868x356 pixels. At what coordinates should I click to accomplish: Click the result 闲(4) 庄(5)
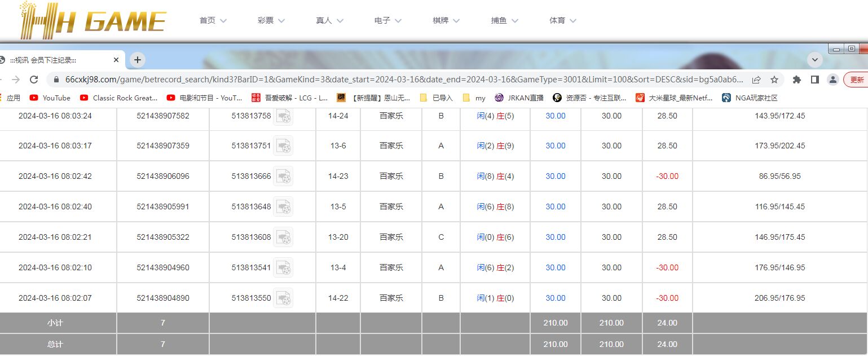[495, 116]
